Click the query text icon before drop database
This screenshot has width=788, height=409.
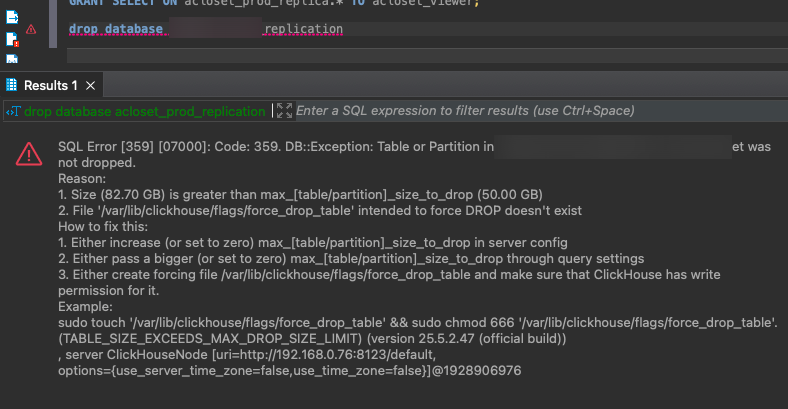tap(12, 111)
